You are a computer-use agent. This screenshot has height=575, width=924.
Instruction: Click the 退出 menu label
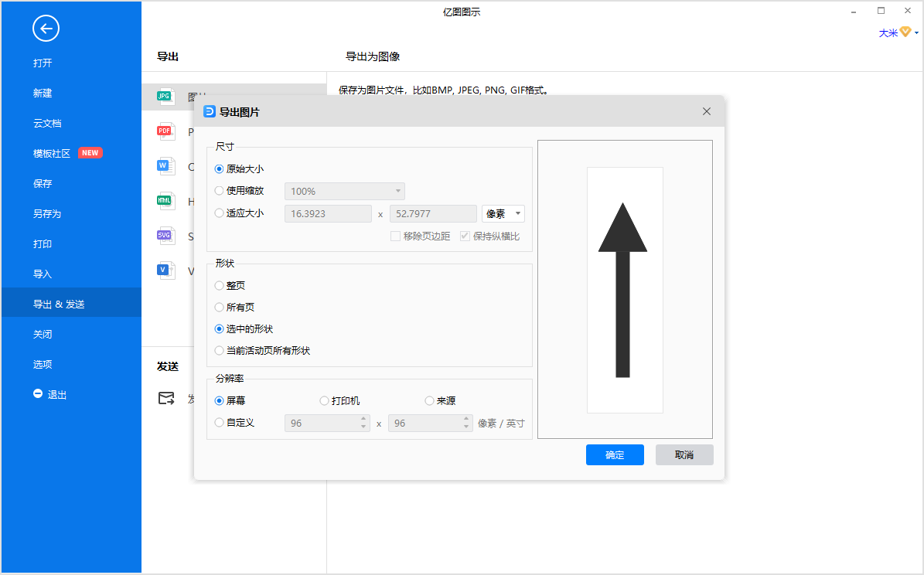(57, 395)
